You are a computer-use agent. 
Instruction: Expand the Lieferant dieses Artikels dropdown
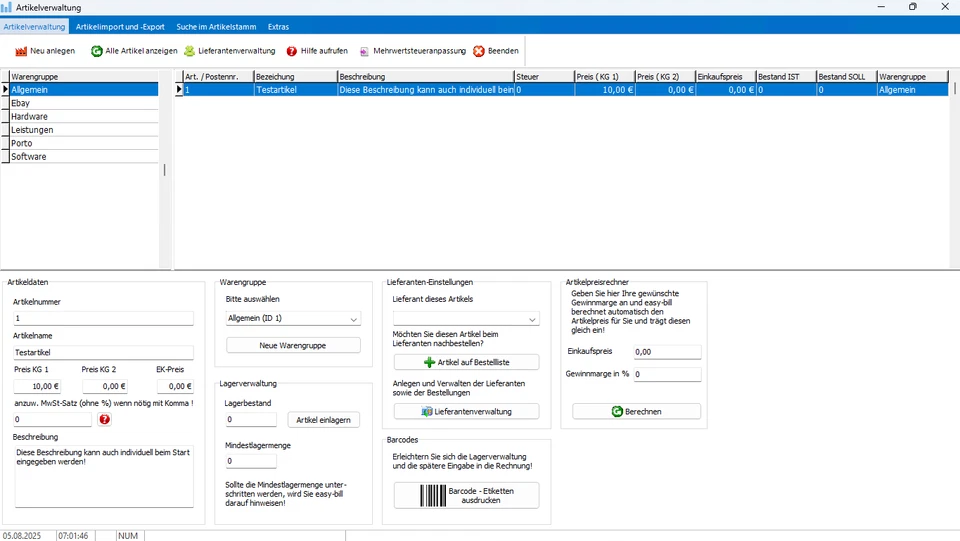tap(532, 319)
